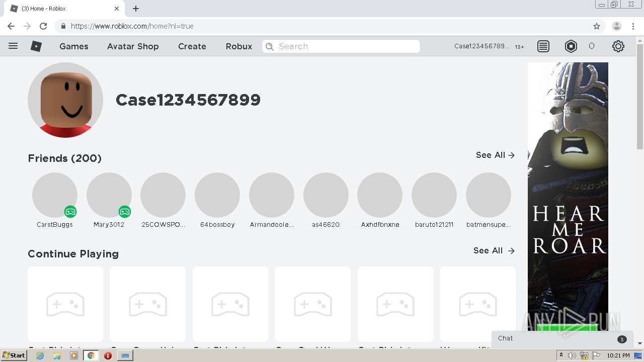The image size is (644, 362).
Task: Click the browser forward arrow
Action: coord(27,26)
